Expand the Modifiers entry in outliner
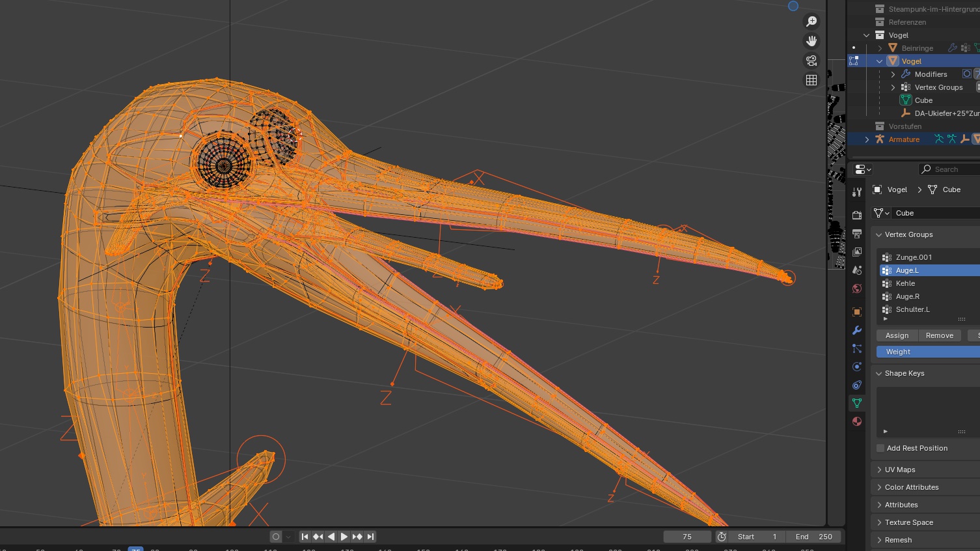Image resolution: width=980 pixels, height=551 pixels. point(893,74)
